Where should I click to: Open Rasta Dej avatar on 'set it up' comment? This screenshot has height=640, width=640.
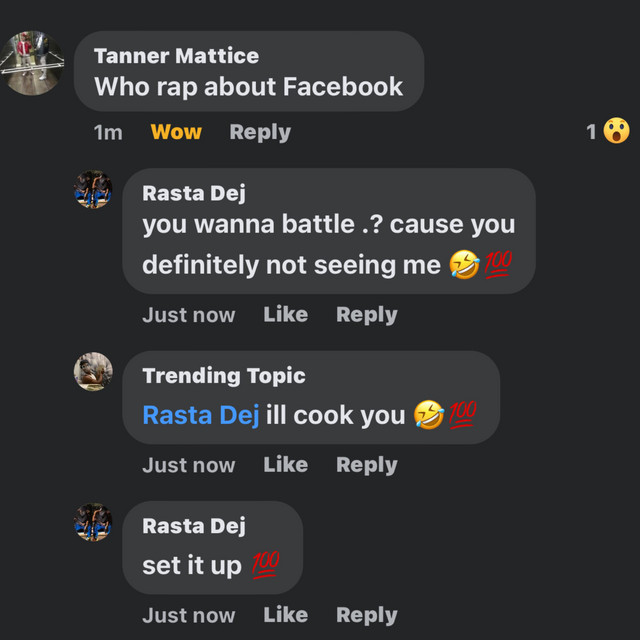coord(93,522)
